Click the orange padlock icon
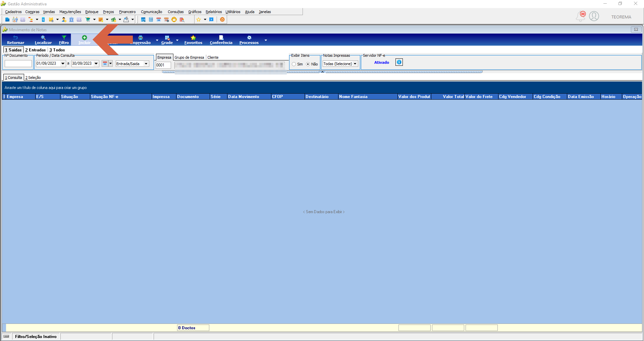The image size is (644, 341). tap(174, 19)
